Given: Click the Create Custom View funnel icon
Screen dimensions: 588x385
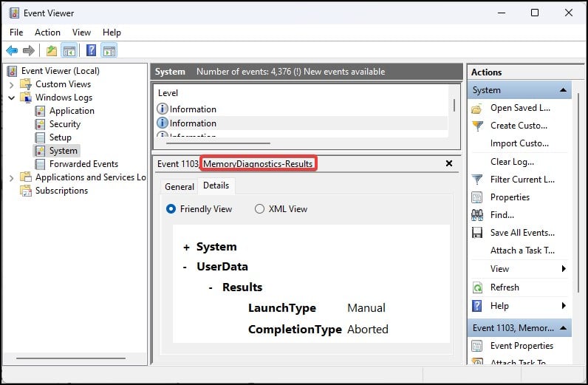Looking at the screenshot, I should (x=477, y=126).
